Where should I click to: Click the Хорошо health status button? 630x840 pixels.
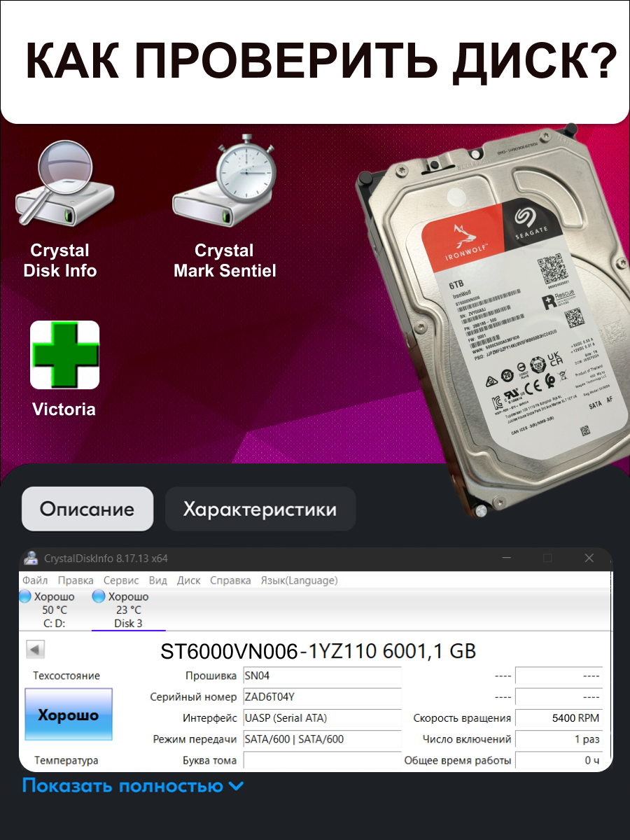pos(69,714)
